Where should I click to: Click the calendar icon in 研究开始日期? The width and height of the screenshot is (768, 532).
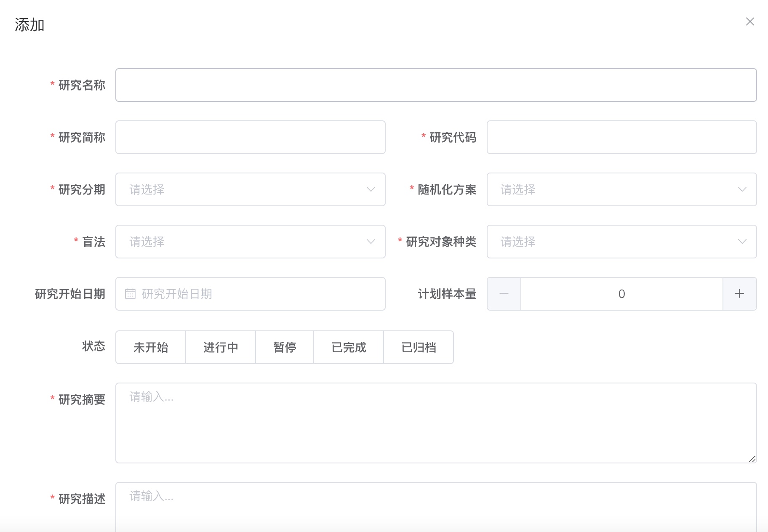(130, 294)
